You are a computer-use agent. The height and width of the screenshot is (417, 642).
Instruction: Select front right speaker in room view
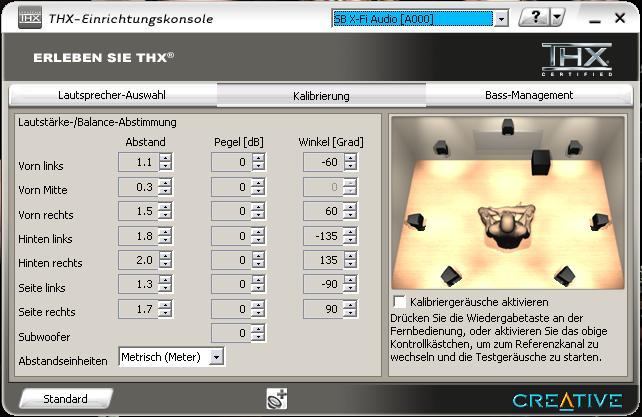pyautogui.click(x=574, y=147)
